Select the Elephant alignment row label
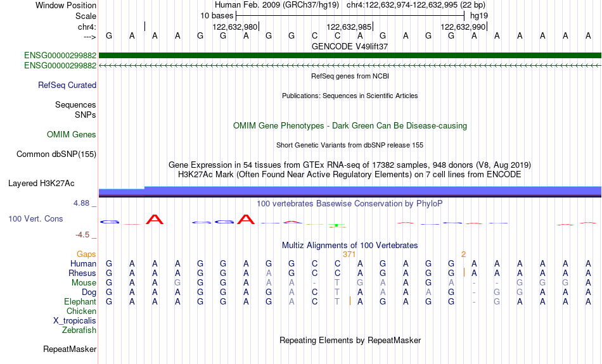The width and height of the screenshot is (602, 364). point(80,302)
